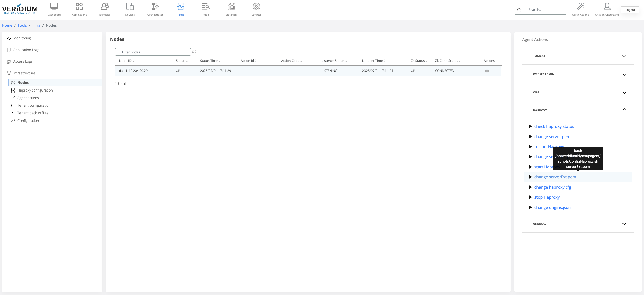Click the Quick Actions wand icon

pos(580,7)
